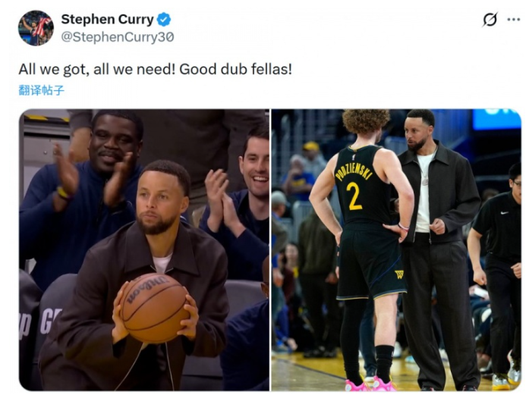Click the pink sneakers in the photo
This screenshot has width=532, height=398.
tap(370, 384)
